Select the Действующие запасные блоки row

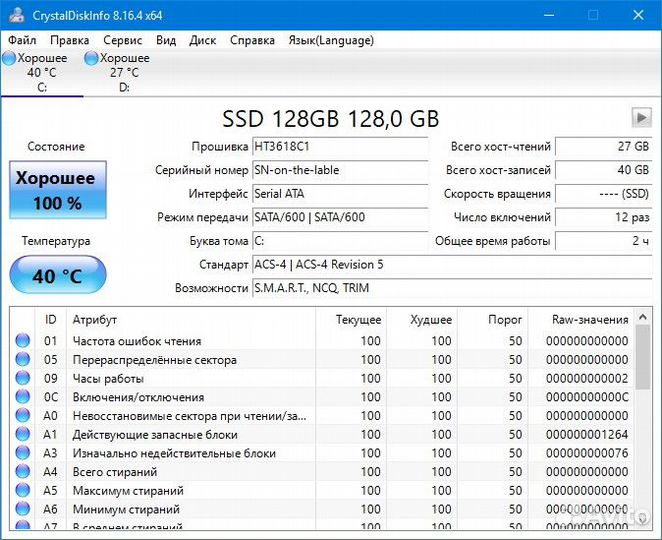pos(322,434)
